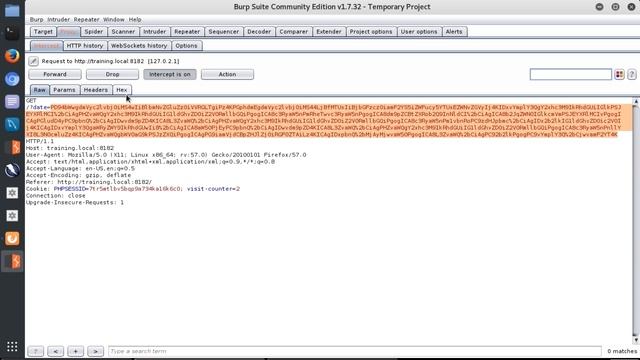Open the Help menu

pos(135,20)
